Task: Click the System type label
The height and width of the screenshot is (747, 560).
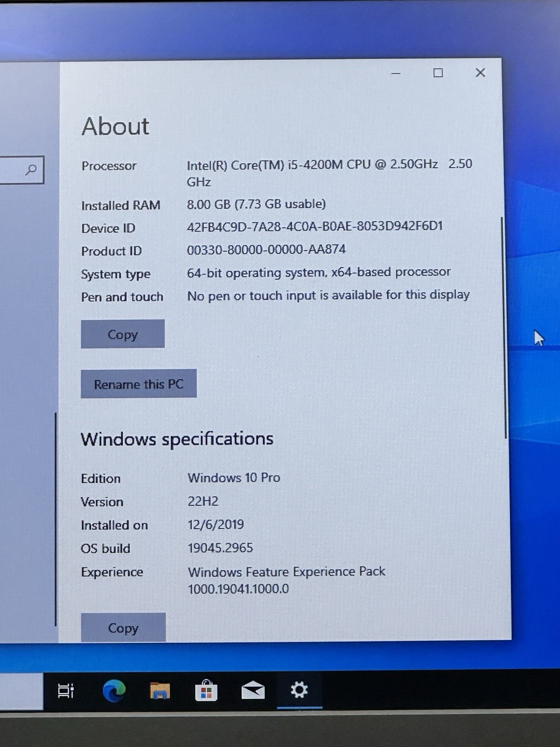Action: [116, 274]
